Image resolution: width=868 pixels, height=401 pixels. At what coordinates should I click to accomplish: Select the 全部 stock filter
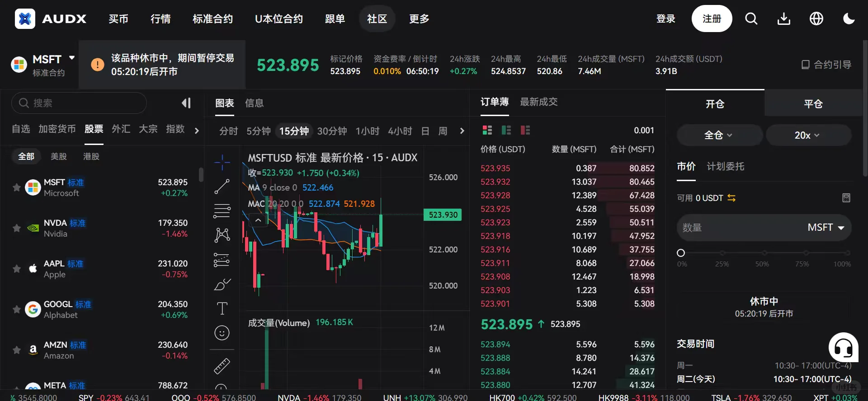pyautogui.click(x=26, y=156)
